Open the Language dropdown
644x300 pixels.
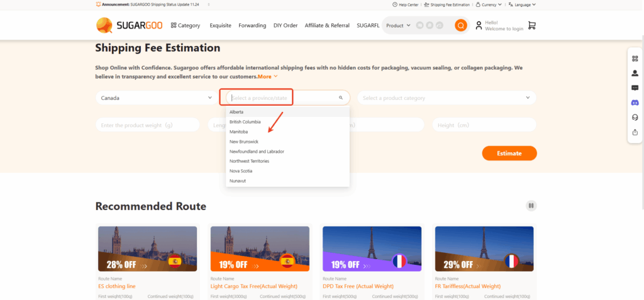(x=522, y=4)
